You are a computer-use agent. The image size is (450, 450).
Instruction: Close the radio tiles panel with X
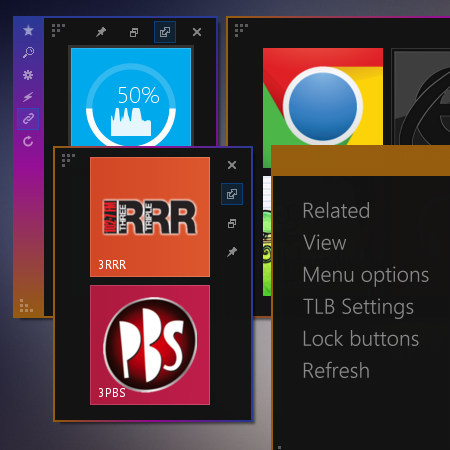pos(232,165)
